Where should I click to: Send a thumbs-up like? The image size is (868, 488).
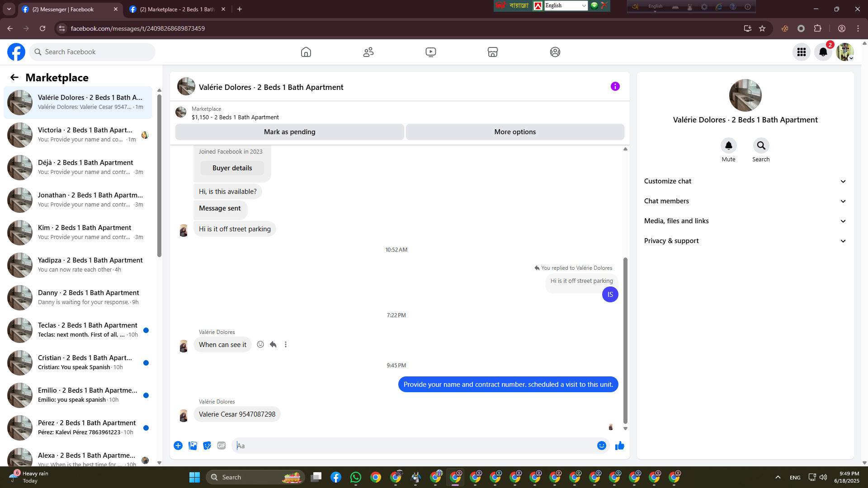pyautogui.click(x=620, y=446)
